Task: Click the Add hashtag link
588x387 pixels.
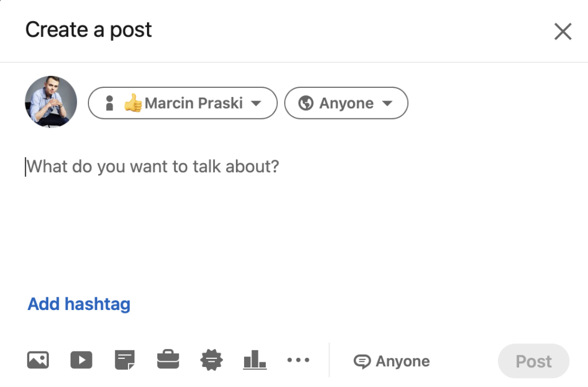Action: tap(79, 304)
